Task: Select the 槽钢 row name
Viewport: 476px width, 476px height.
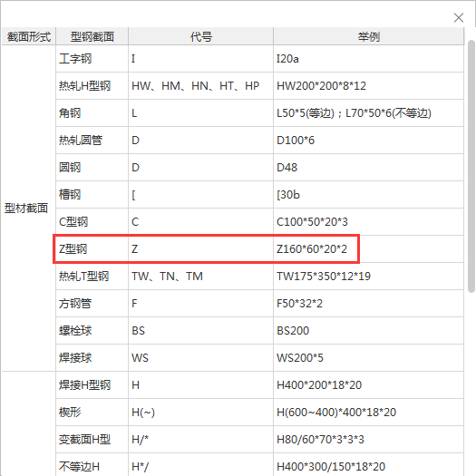Action: pos(70,195)
